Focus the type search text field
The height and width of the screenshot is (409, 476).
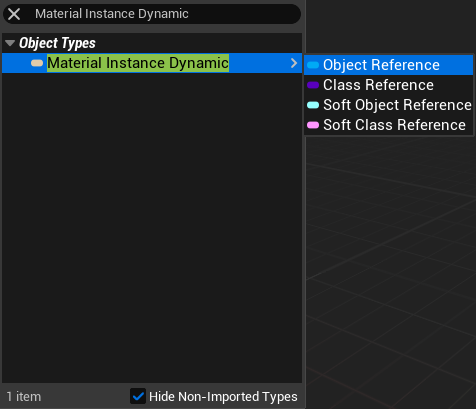[x=160, y=14]
